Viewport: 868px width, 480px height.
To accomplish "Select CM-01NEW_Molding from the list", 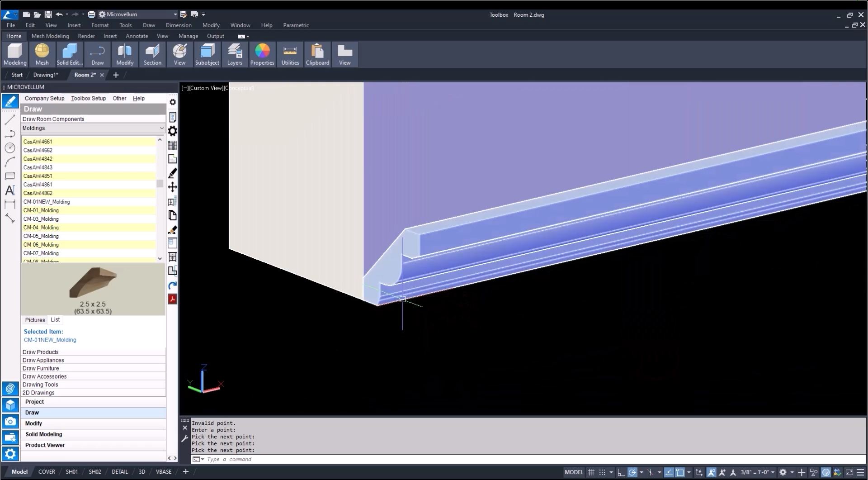I will [47, 202].
